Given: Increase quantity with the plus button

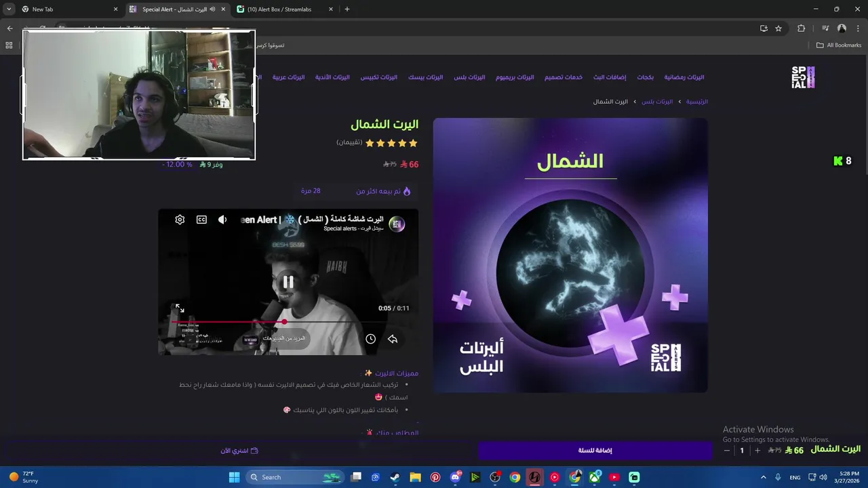Looking at the screenshot, I should [x=757, y=451].
